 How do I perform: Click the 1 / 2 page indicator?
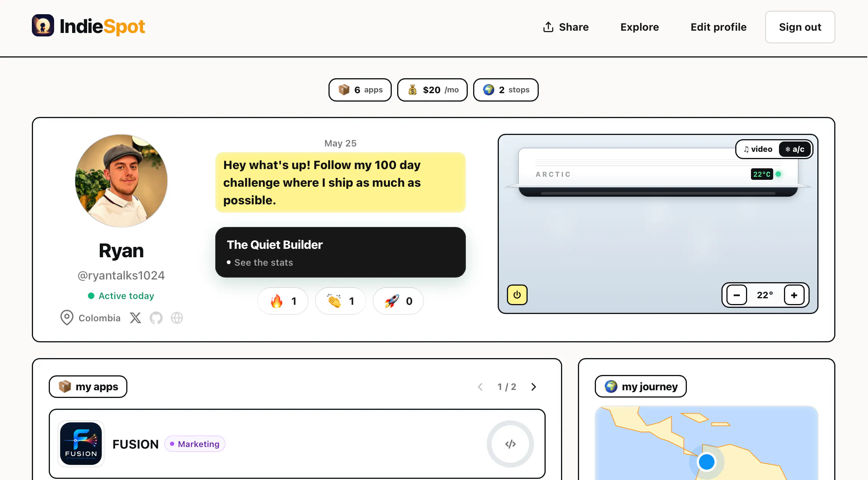507,387
